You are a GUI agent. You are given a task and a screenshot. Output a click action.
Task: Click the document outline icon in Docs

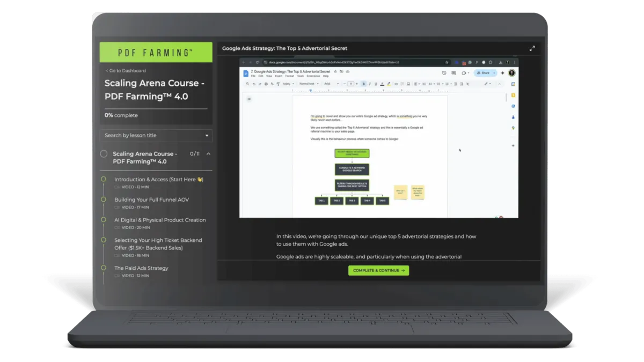click(249, 99)
